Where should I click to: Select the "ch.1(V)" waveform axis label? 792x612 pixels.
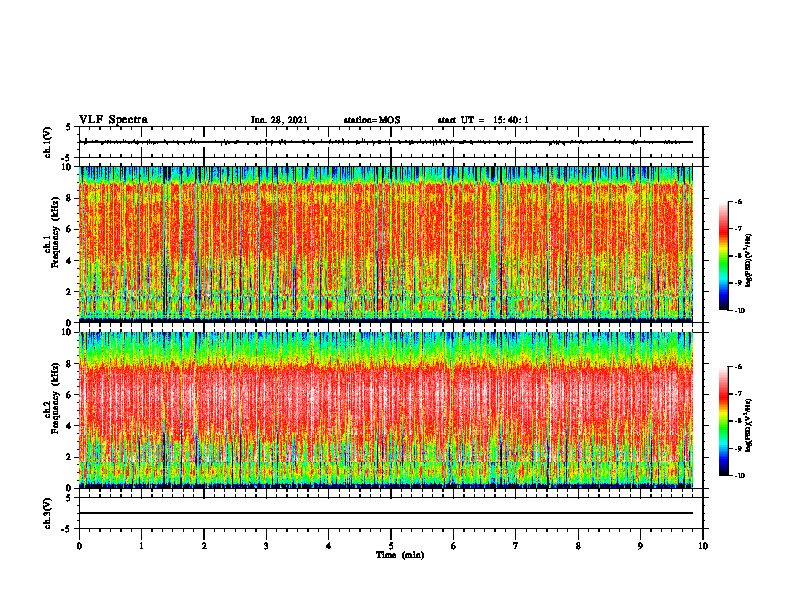[48, 142]
